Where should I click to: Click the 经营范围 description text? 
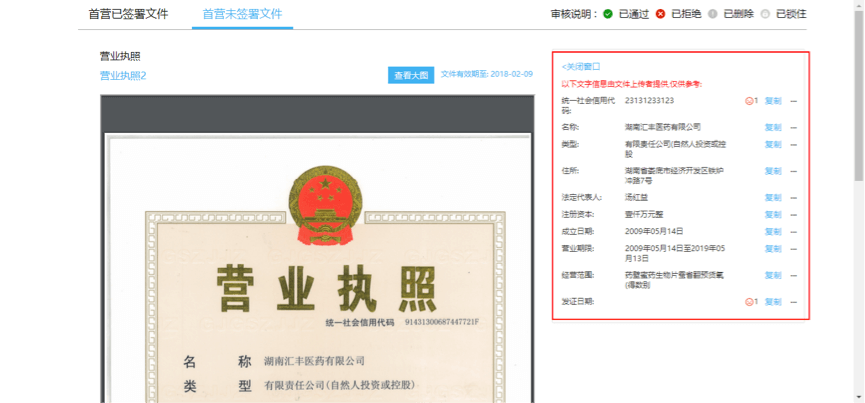(x=674, y=280)
